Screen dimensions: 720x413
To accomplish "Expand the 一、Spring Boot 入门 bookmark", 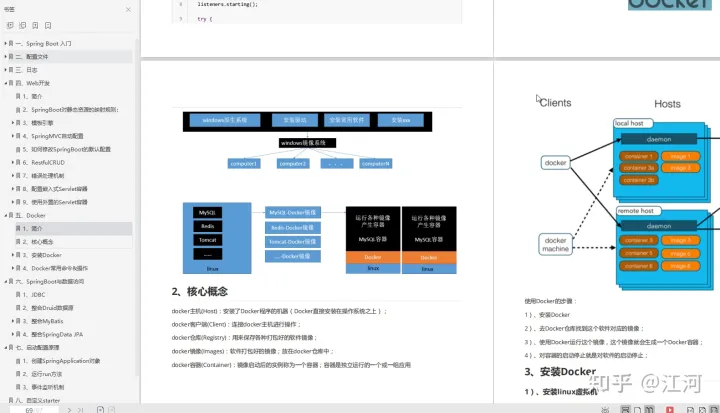I will click(x=6, y=43).
